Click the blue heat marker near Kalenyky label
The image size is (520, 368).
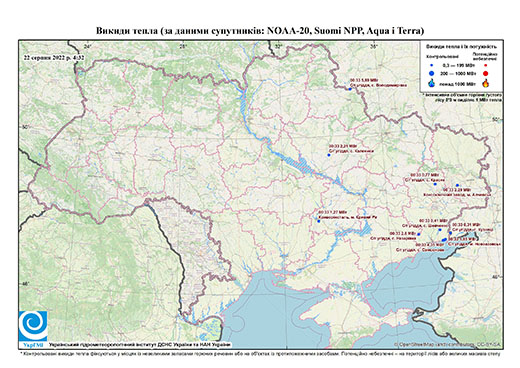(329, 155)
